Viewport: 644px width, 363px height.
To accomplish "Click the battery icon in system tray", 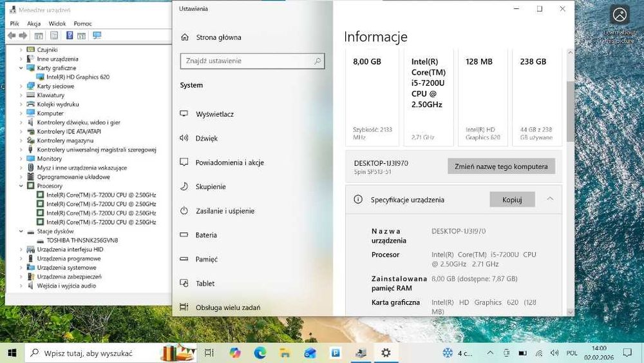I will tap(522, 353).
